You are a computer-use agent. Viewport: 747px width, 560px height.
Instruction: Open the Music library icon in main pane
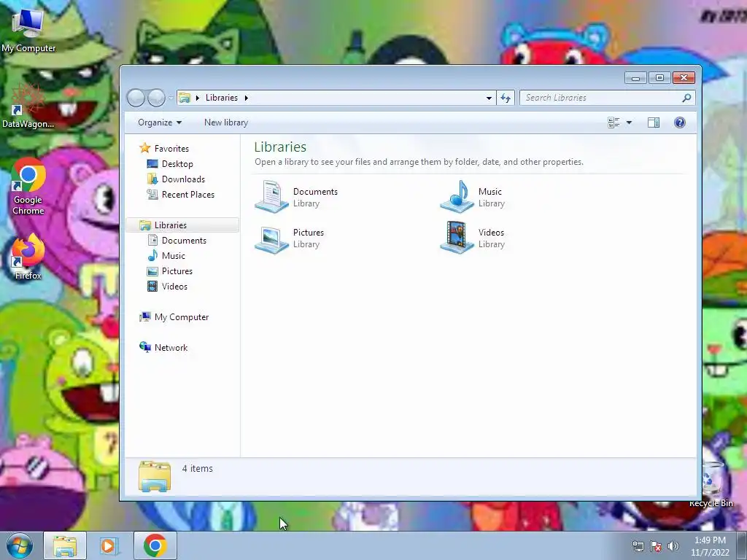457,197
